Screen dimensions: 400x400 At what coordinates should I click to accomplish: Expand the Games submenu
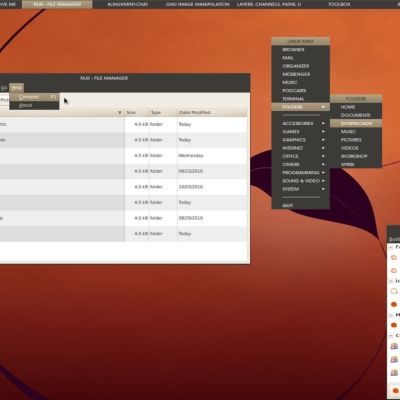301,132
